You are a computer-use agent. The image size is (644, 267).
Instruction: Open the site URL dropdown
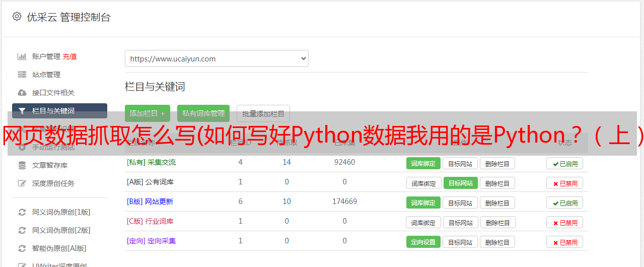coord(217,58)
